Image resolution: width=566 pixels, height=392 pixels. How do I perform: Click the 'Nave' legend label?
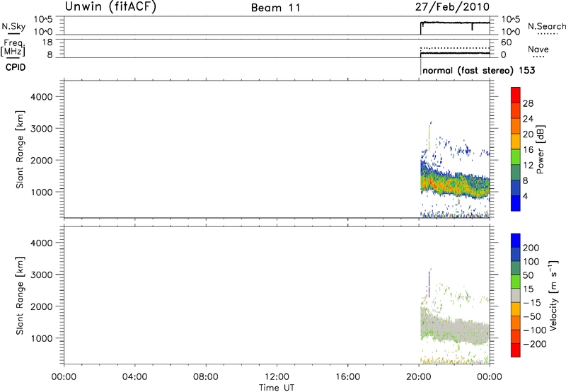pos(538,50)
